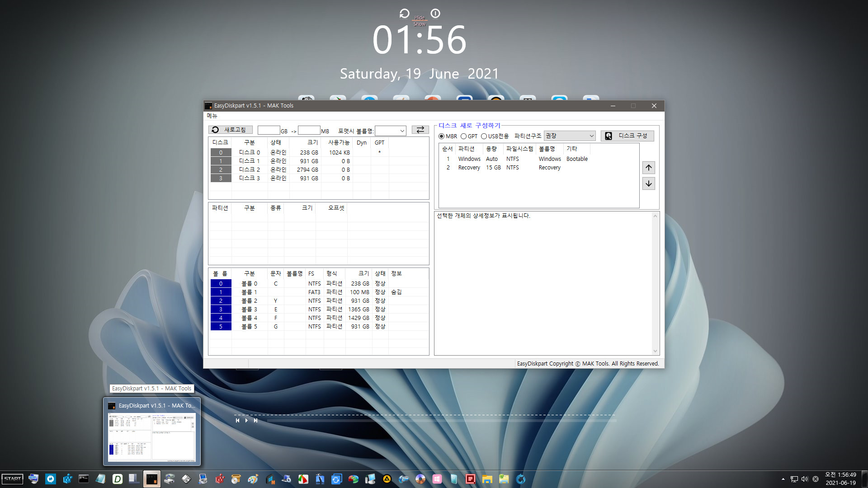Select 볼륨 3 row with 1365 GB
This screenshot has height=488, width=868.
click(x=318, y=309)
